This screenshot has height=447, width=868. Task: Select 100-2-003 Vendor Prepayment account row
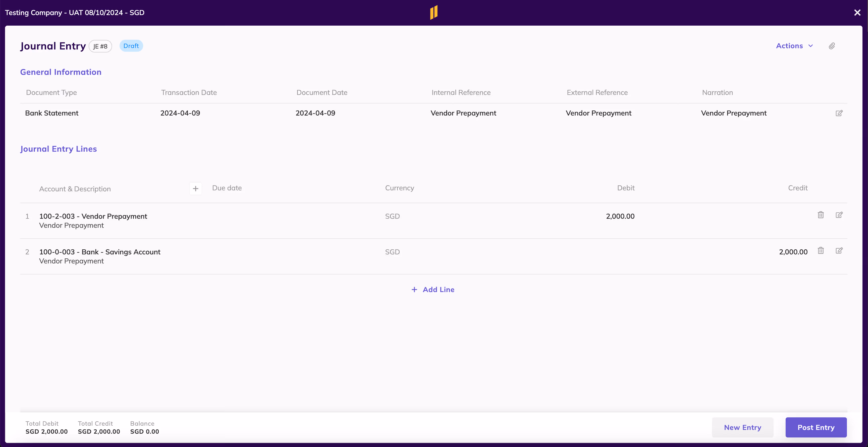pyautogui.click(x=93, y=216)
